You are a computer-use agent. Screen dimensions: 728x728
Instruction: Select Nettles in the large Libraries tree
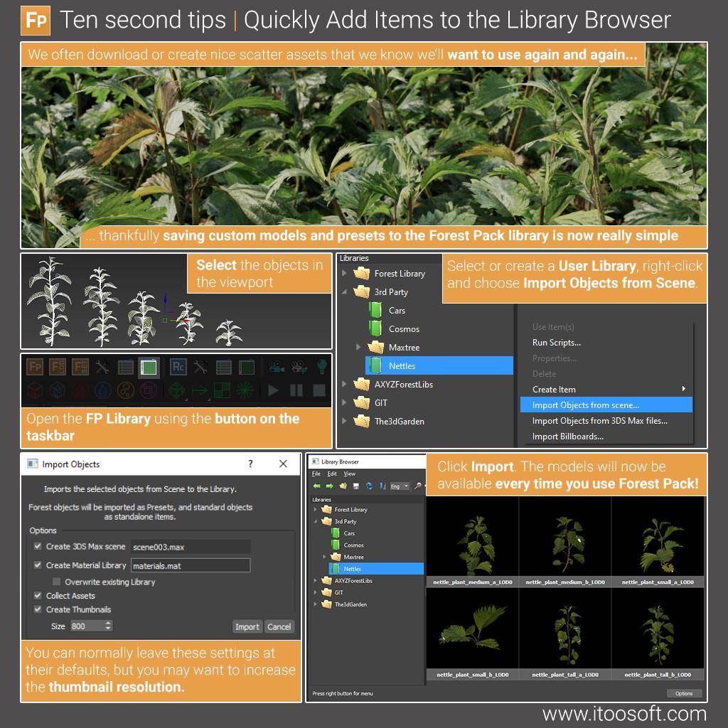pyautogui.click(x=439, y=365)
